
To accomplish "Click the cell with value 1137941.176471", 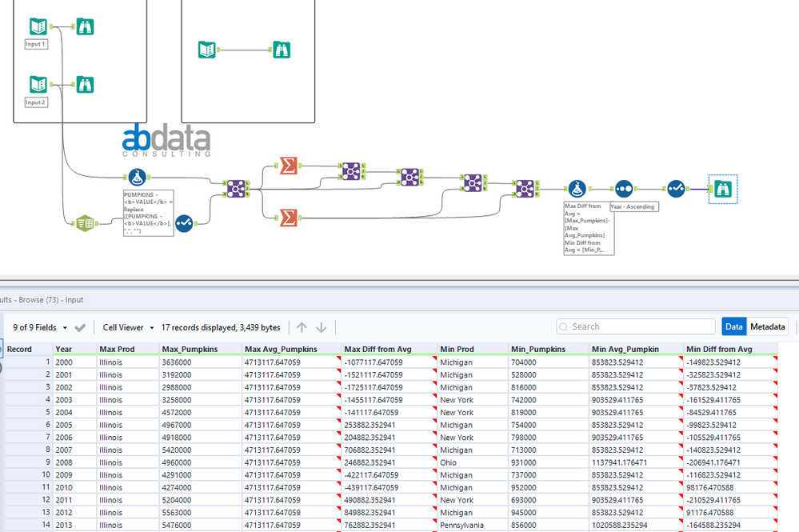I will (636, 462).
